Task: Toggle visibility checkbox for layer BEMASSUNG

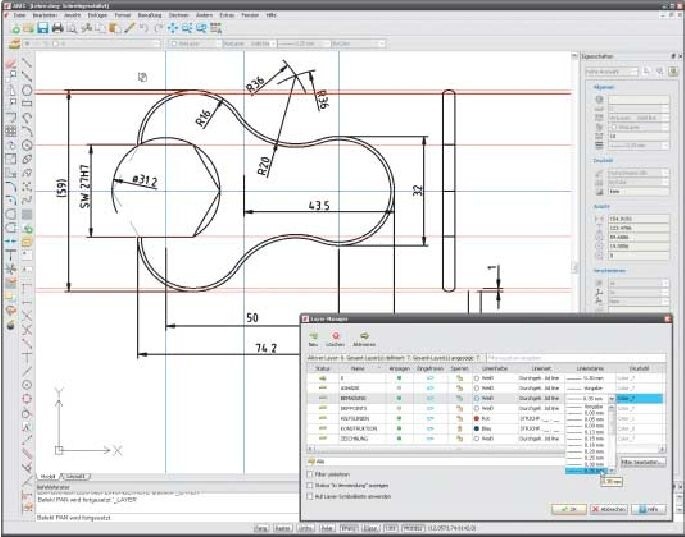Action: pyautogui.click(x=400, y=397)
